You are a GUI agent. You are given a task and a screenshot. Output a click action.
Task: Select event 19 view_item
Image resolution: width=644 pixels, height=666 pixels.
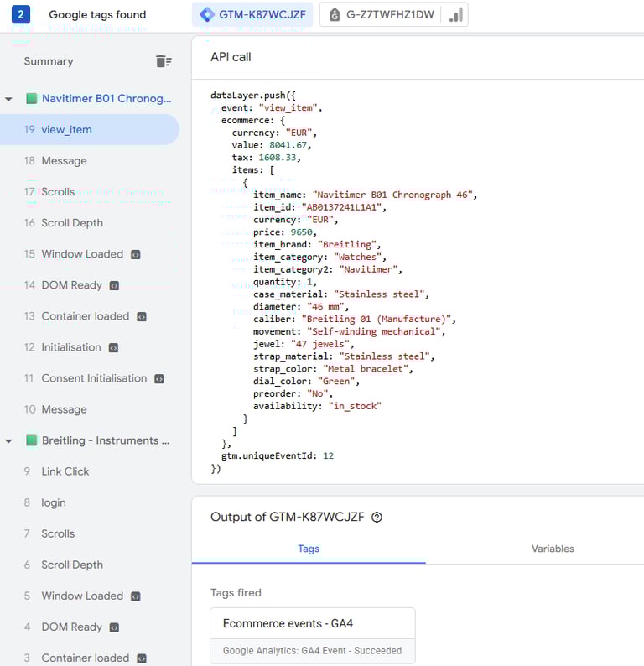90,129
